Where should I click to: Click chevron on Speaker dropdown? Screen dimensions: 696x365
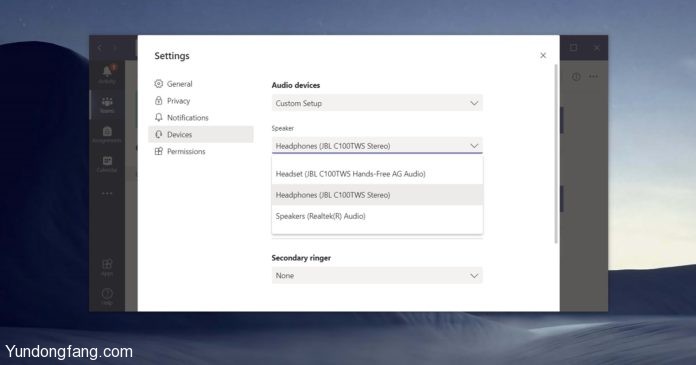click(x=474, y=146)
